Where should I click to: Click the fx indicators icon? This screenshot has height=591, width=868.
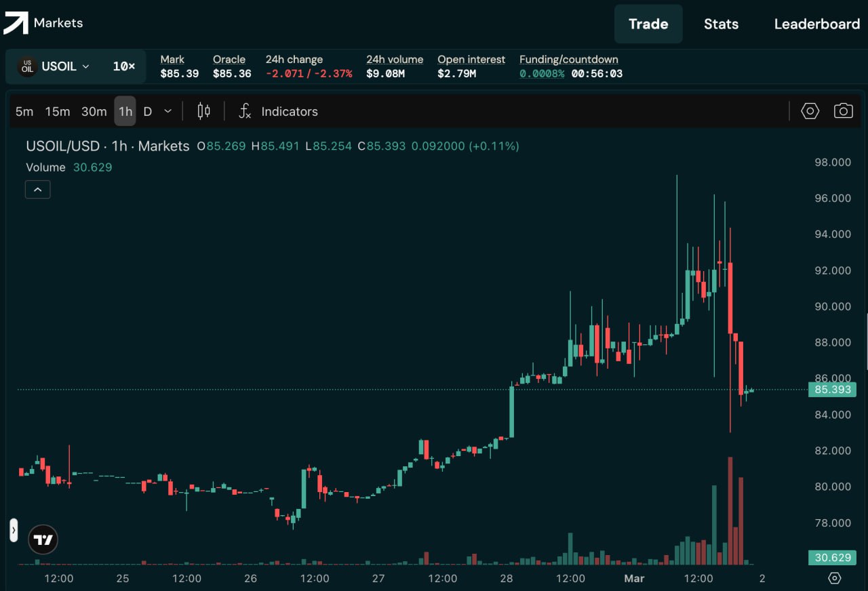245,111
